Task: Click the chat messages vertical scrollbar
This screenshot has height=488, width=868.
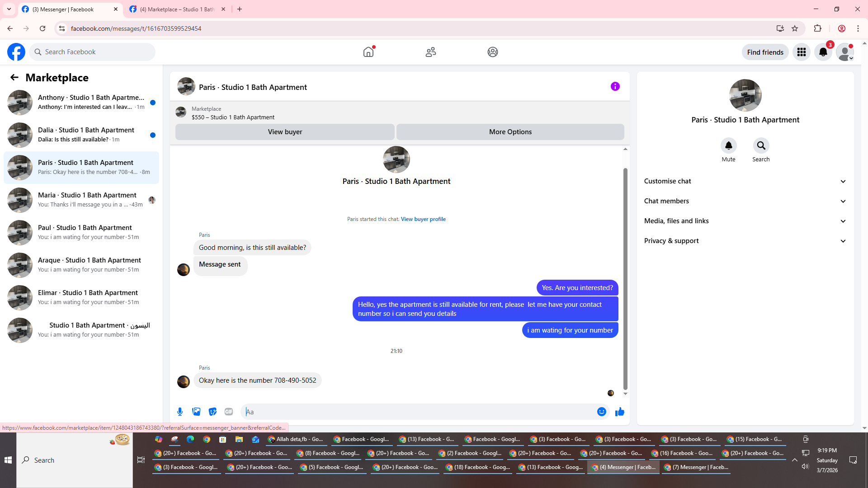Action: (x=626, y=279)
